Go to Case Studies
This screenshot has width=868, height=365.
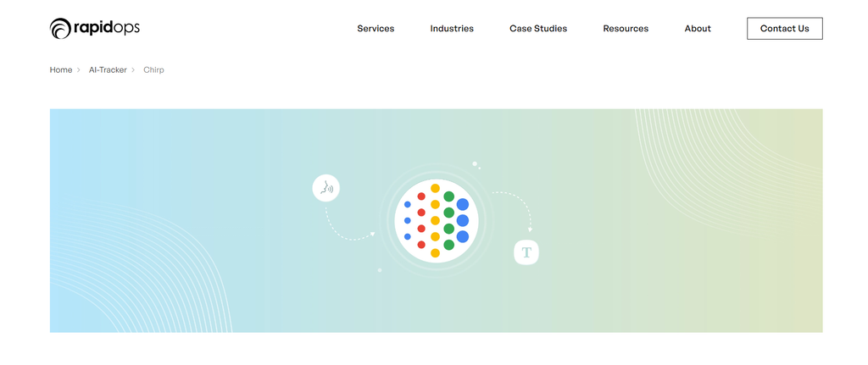538,29
